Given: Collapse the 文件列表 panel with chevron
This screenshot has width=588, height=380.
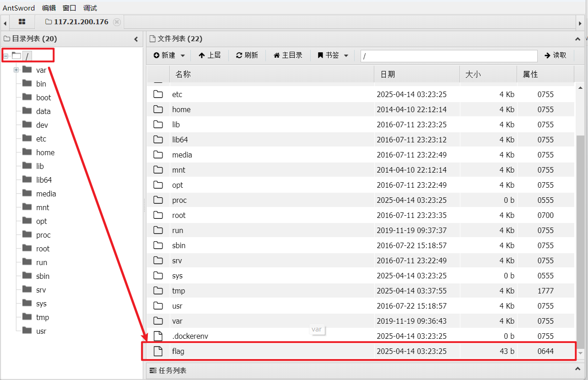Looking at the screenshot, I should tap(577, 39).
